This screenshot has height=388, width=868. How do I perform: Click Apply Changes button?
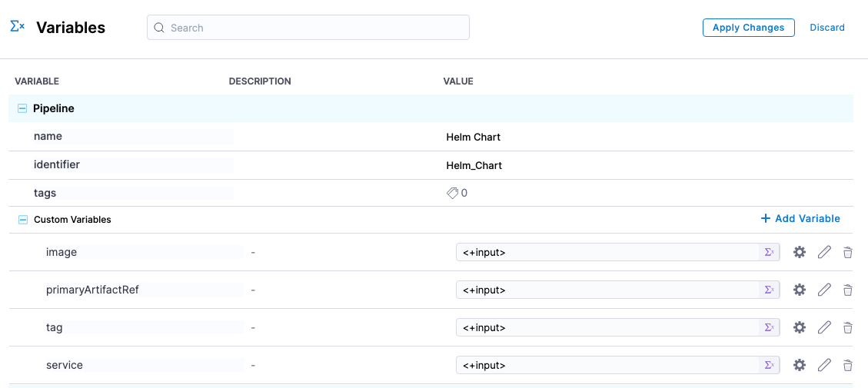point(748,28)
